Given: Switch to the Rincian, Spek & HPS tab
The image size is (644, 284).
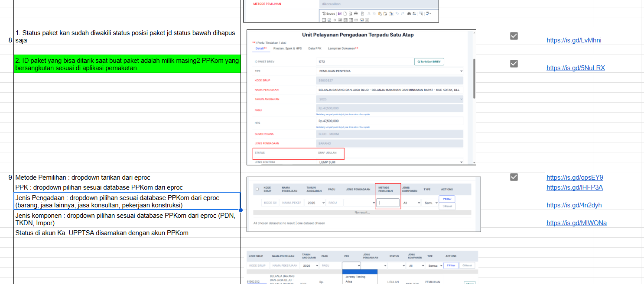Looking at the screenshot, I should pos(287,48).
